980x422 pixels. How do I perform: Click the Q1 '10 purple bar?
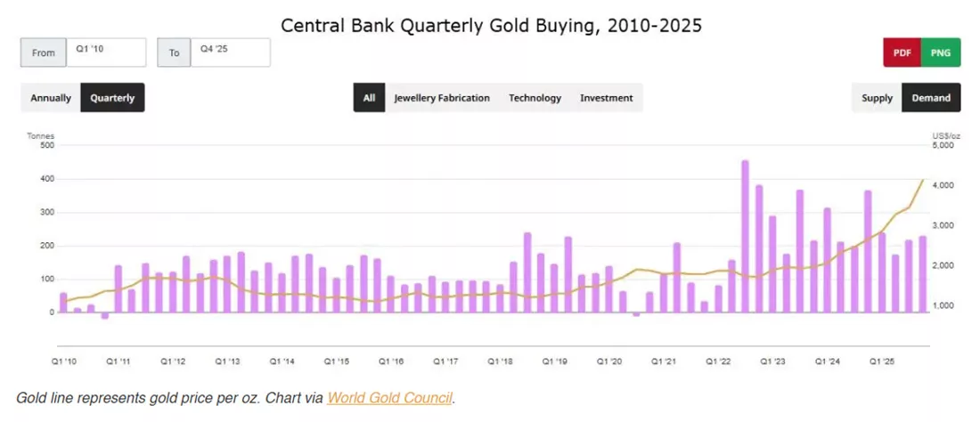coord(63,303)
